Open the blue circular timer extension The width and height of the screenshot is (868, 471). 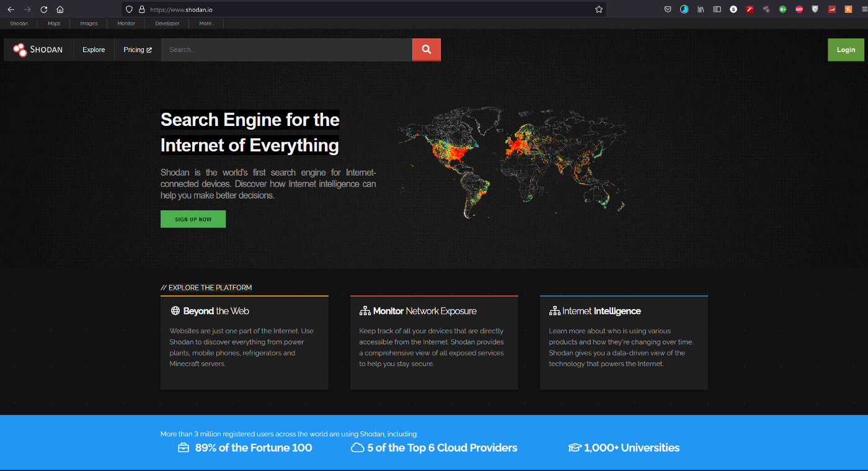tap(684, 9)
